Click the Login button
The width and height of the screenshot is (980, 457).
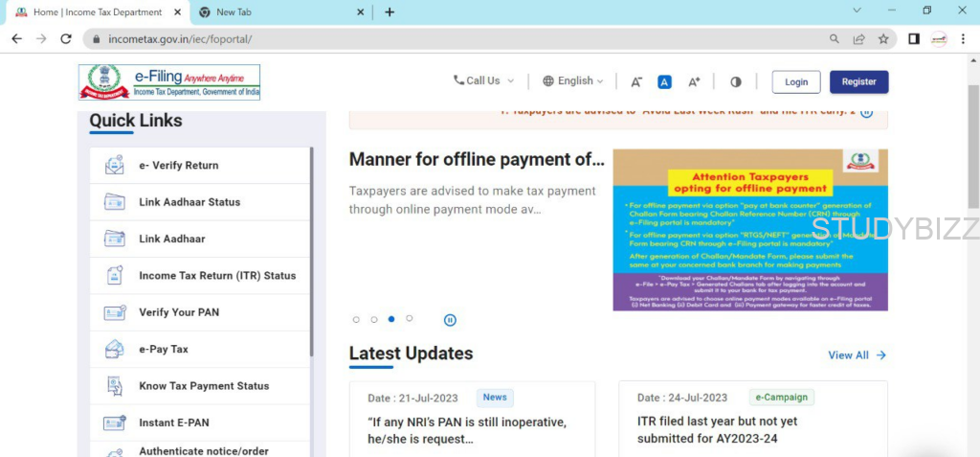796,82
